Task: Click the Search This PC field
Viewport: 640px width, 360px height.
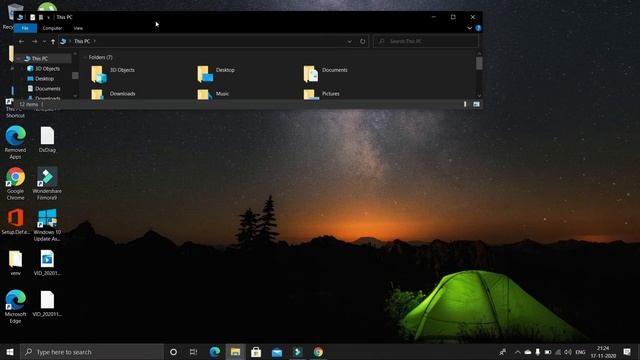Action: point(426,41)
